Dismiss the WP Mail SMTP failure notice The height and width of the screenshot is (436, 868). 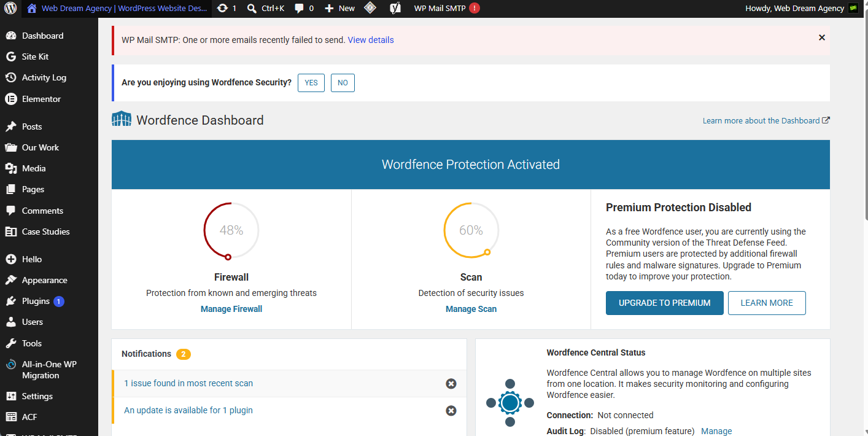pos(822,37)
